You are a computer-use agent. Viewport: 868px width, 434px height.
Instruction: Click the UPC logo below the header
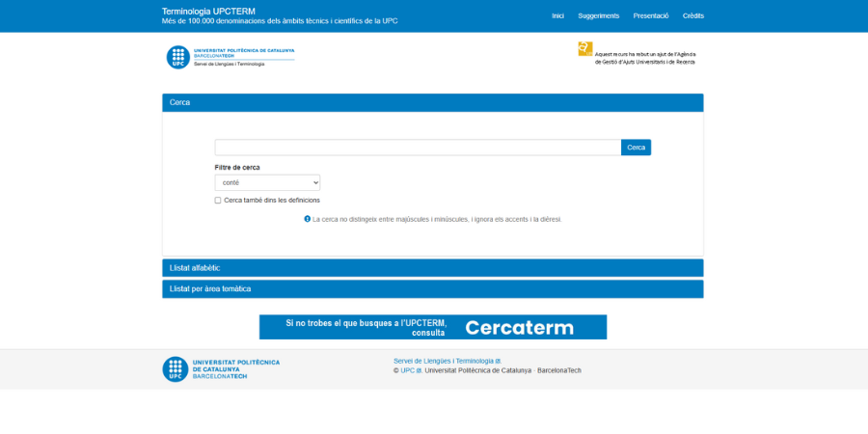[x=231, y=57]
